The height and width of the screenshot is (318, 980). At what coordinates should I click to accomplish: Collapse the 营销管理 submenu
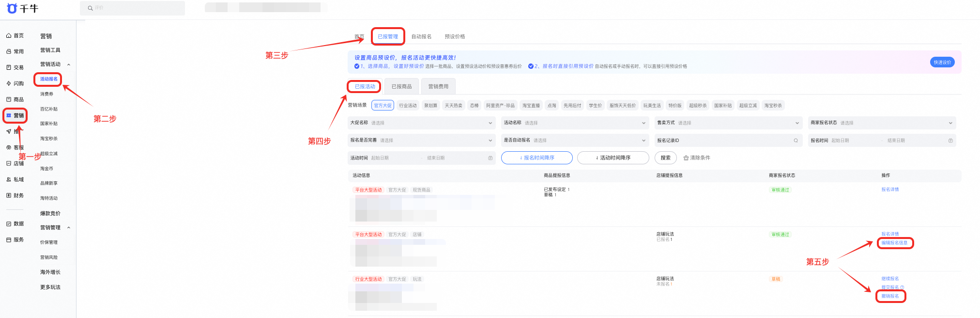(x=69, y=228)
